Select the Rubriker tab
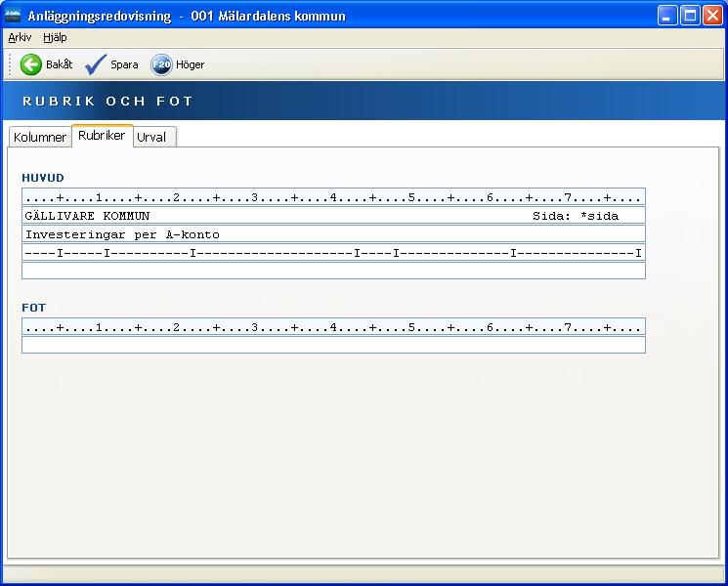 [102, 135]
